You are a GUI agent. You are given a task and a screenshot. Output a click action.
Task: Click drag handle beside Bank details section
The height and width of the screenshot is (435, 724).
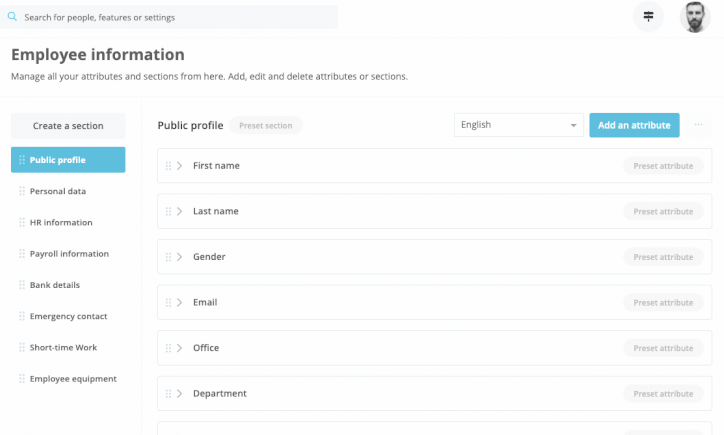tap(22, 285)
